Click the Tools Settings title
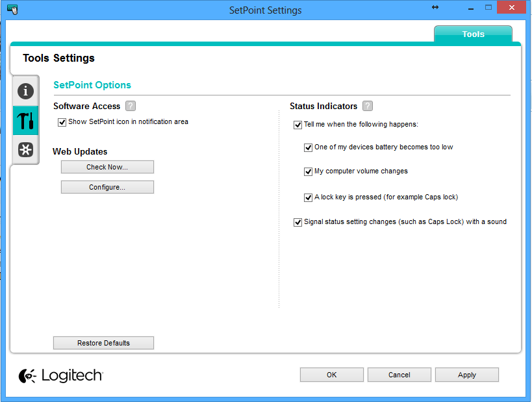This screenshot has height=402, width=532. pyautogui.click(x=58, y=58)
